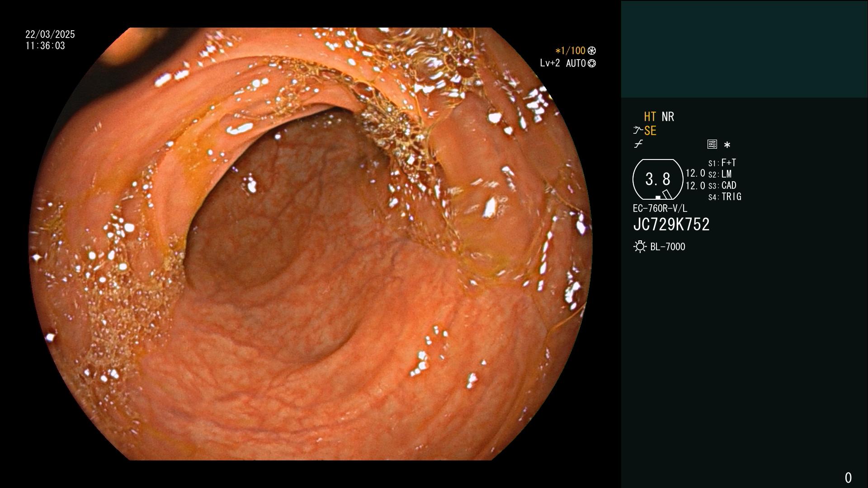868x488 pixels.
Task: Click the image counter 0
Action: 848,478
